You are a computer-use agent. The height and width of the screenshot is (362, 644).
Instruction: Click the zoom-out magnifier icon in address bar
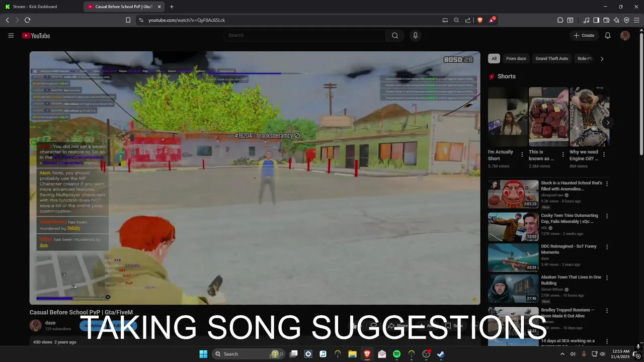coord(456,20)
